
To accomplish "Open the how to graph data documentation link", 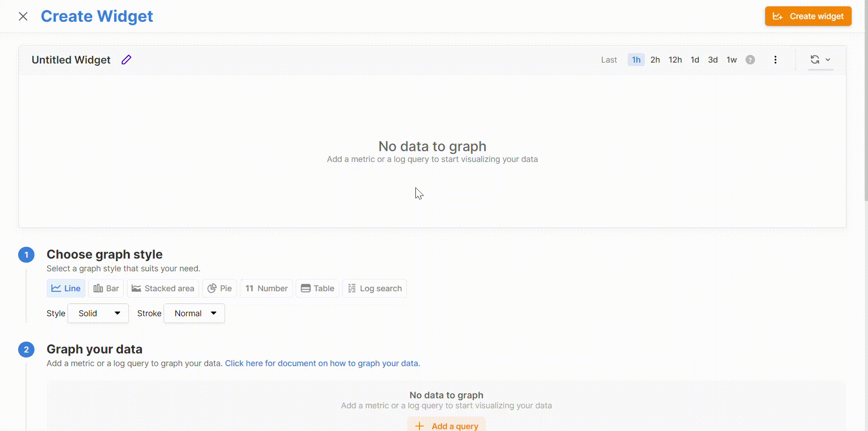I will 322,363.
